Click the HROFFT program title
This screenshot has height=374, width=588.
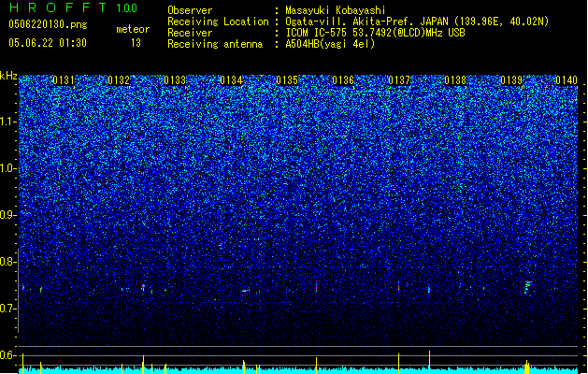(x=58, y=7)
